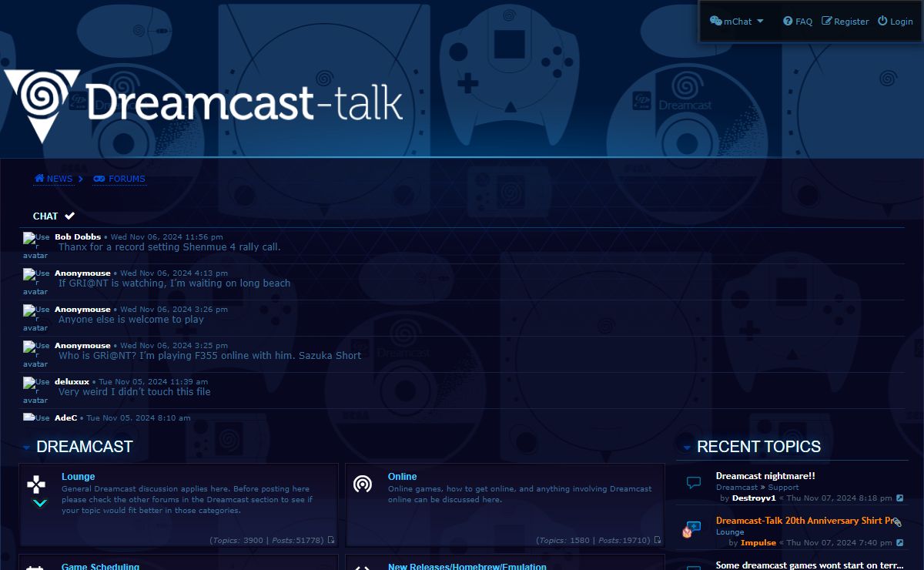This screenshot has width=924, height=570.
Task: Click the mChat speech bubbles icon
Action: tap(715, 22)
